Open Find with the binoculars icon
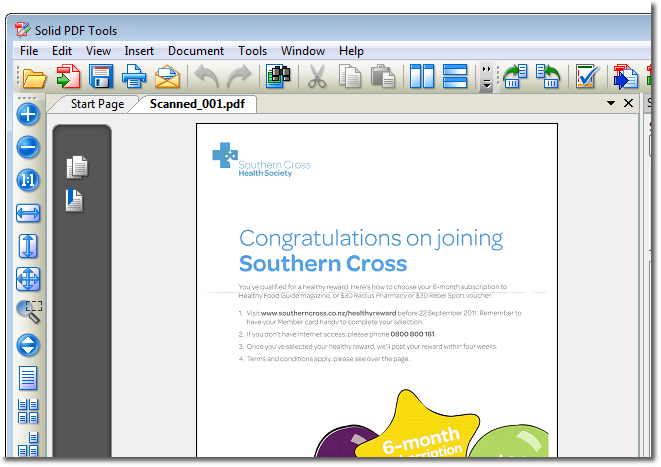Image resolution: width=661 pixels, height=467 pixels. coord(278,77)
